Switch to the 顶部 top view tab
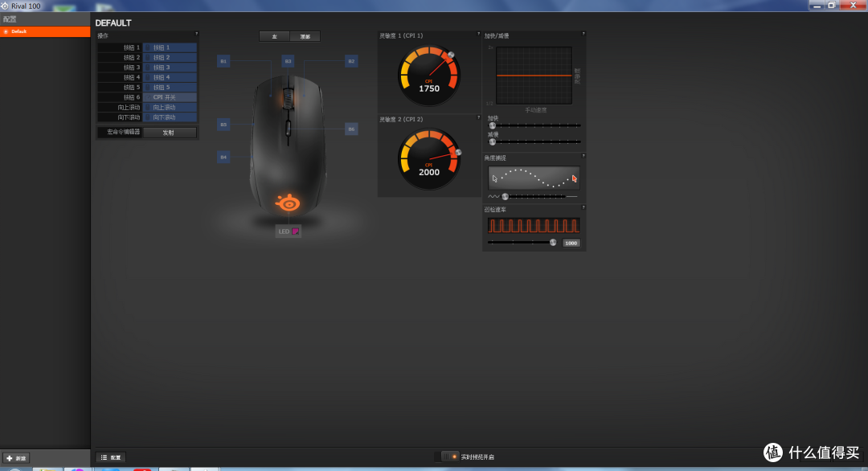868x471 pixels. pyautogui.click(x=305, y=36)
